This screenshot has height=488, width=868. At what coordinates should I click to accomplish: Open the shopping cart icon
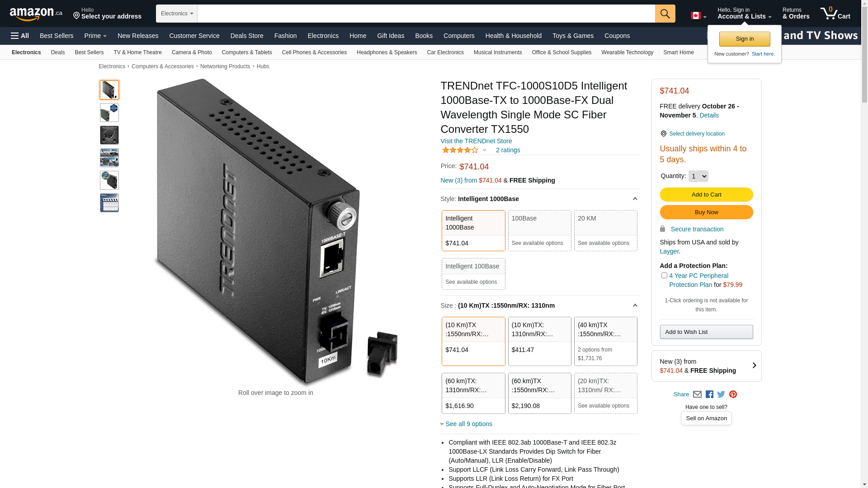point(835,14)
